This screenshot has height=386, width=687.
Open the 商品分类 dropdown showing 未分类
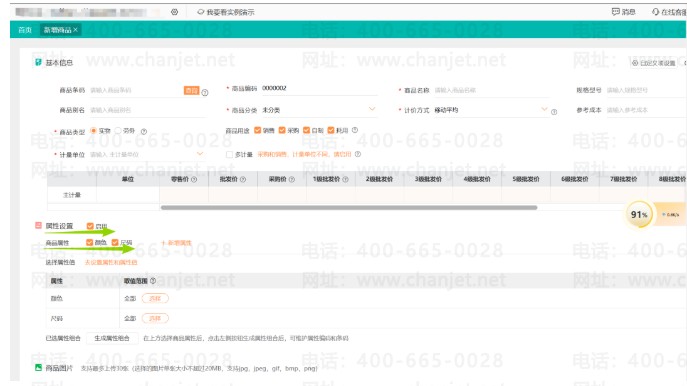pyautogui.click(x=319, y=110)
